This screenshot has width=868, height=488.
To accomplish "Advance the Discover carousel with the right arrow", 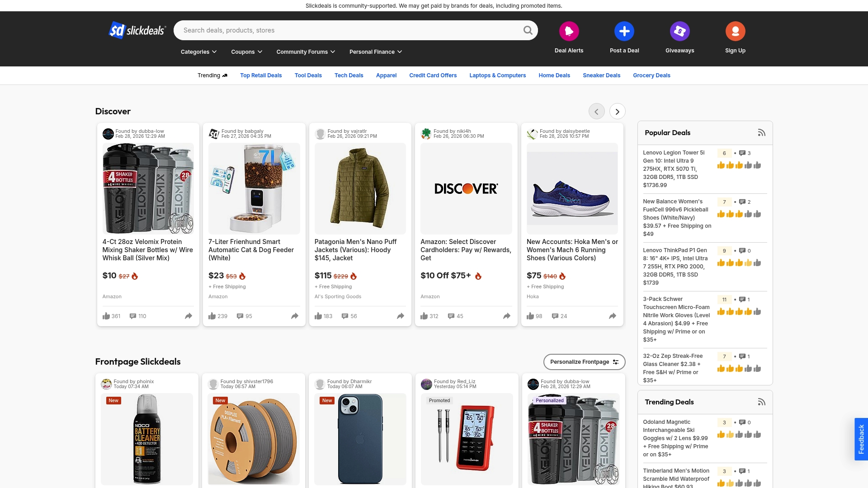I will (617, 111).
